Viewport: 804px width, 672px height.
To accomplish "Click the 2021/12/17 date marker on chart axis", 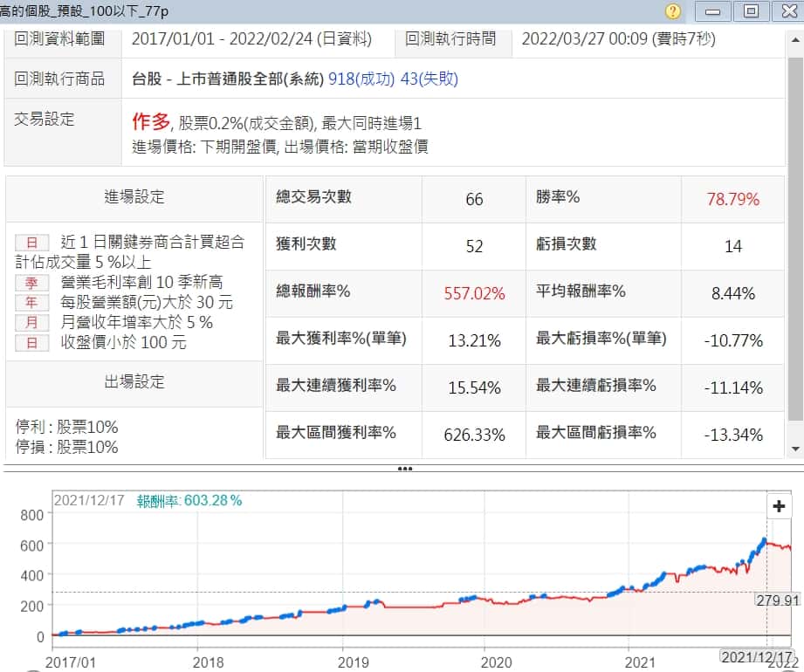I will [x=756, y=656].
